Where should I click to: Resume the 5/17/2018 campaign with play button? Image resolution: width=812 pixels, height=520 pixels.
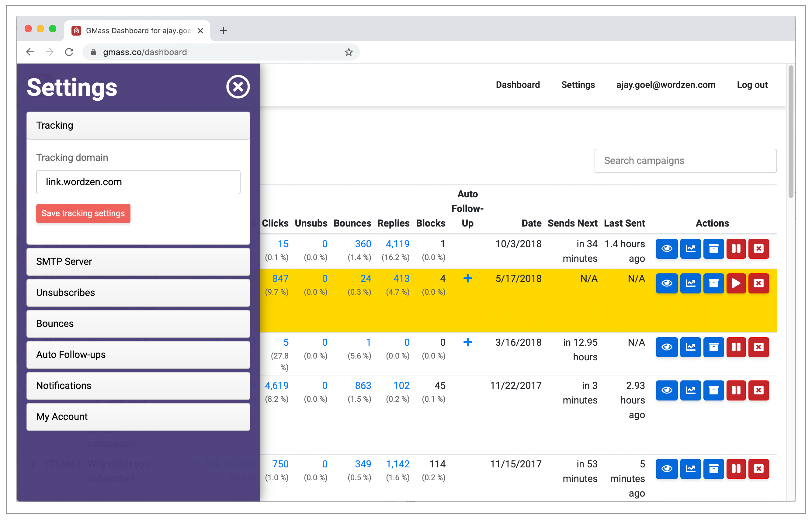[x=735, y=283]
